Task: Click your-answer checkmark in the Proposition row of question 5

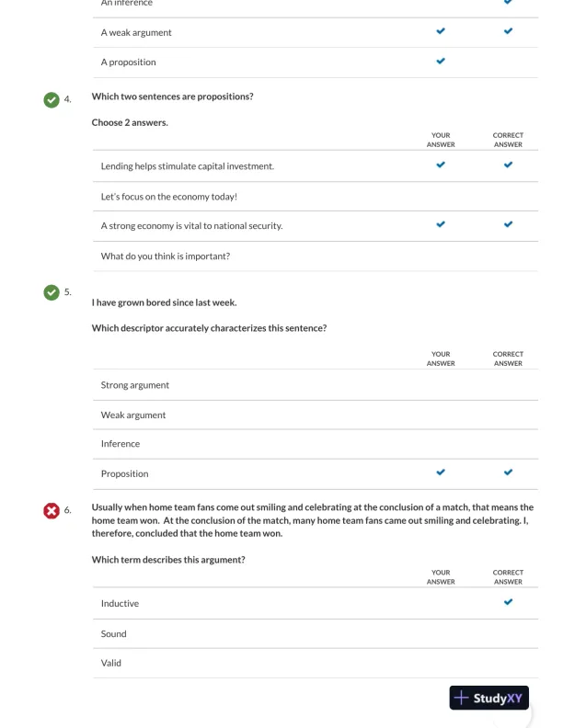Action: coord(441,473)
